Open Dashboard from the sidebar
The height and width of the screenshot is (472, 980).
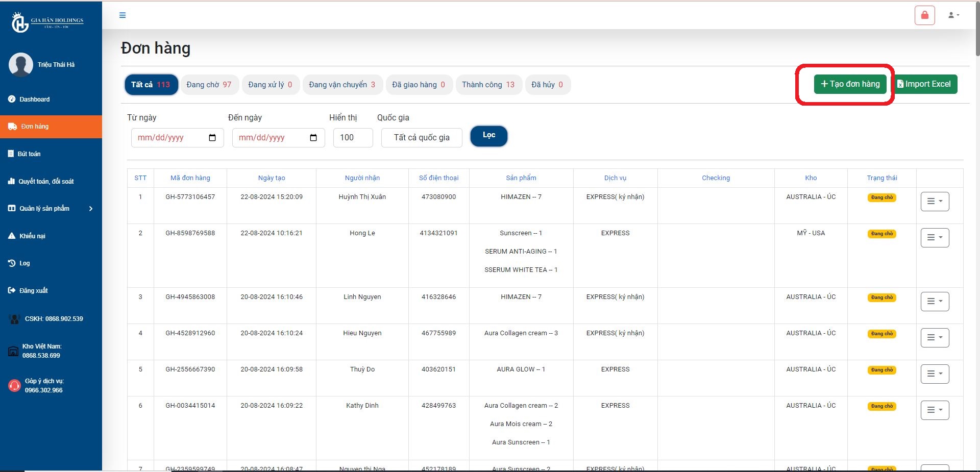click(34, 99)
